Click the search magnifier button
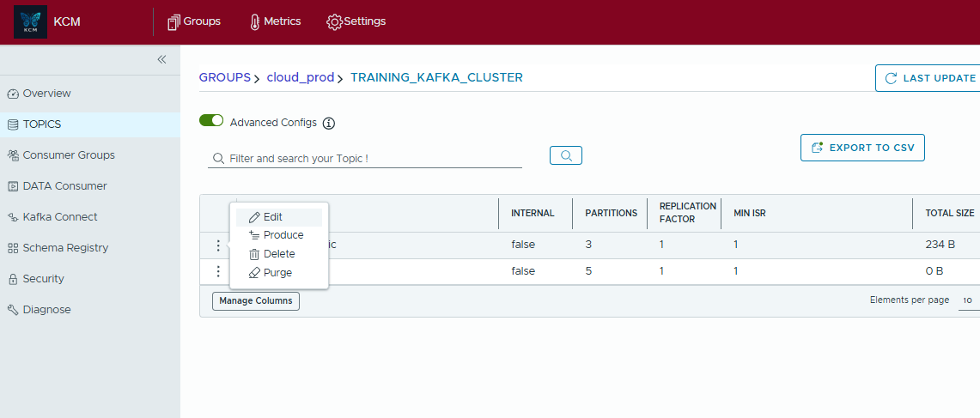 coord(566,155)
